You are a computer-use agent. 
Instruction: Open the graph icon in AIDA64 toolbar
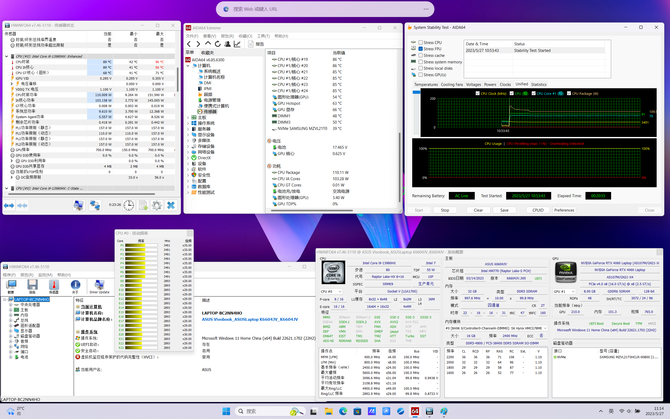pos(237,44)
